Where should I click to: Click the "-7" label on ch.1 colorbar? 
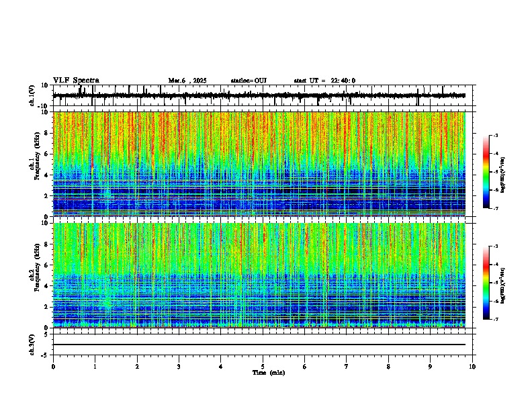pos(496,208)
